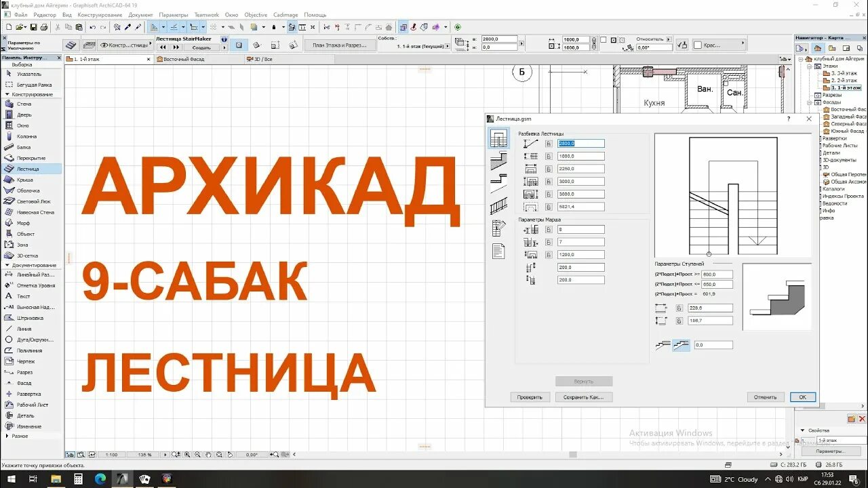This screenshot has width=868, height=488.
Task: Select the Лестница stair tool
Action: pos(31,169)
